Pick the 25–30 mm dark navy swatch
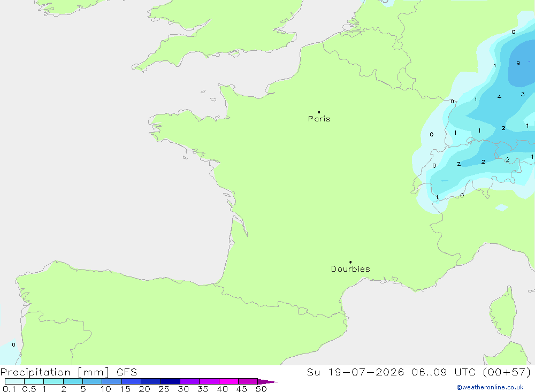535x392 pixels. tap(170, 381)
